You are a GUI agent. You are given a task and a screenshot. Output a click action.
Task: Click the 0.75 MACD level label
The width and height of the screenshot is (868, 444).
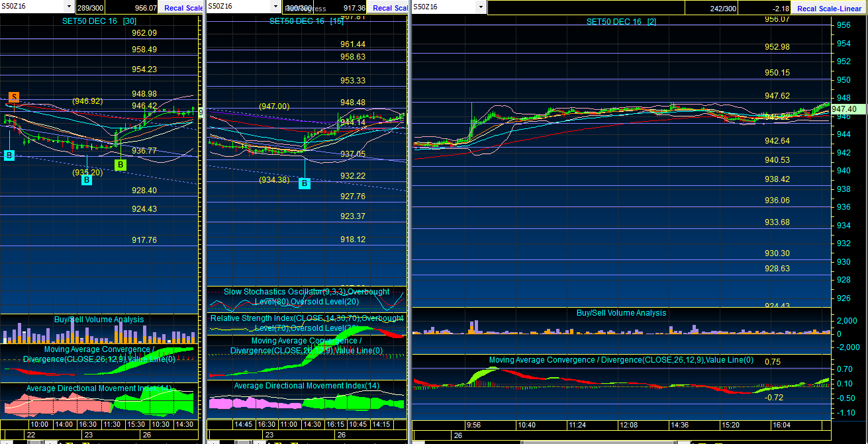pyautogui.click(x=773, y=362)
